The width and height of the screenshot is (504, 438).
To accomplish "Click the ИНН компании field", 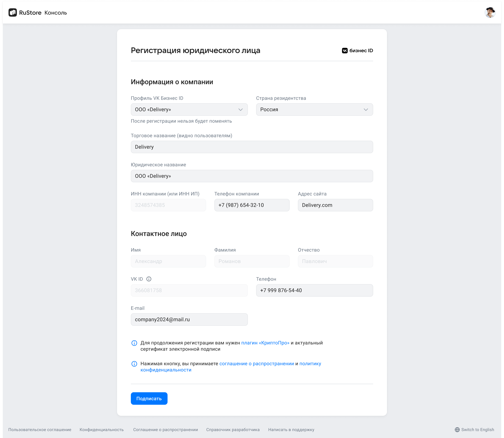I will [x=168, y=205].
